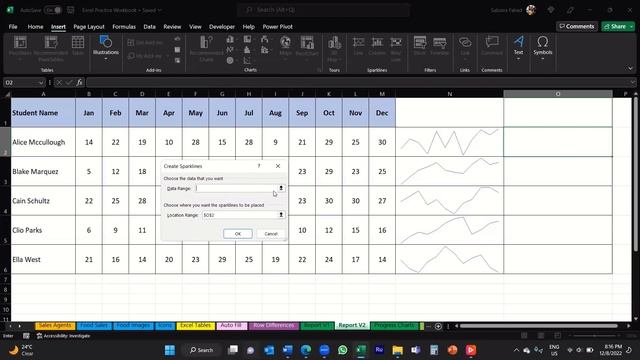
Task: Open WhatsApp from the taskbar
Action: point(342,350)
